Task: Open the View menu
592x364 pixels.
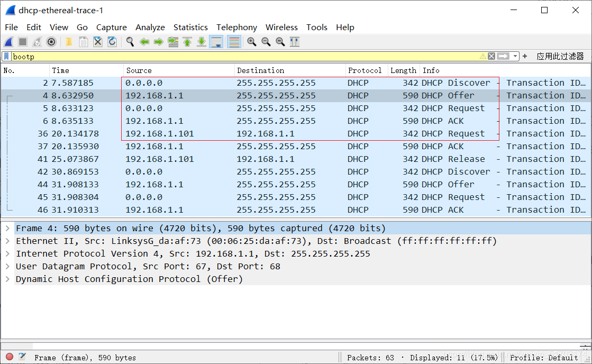Action: point(59,27)
